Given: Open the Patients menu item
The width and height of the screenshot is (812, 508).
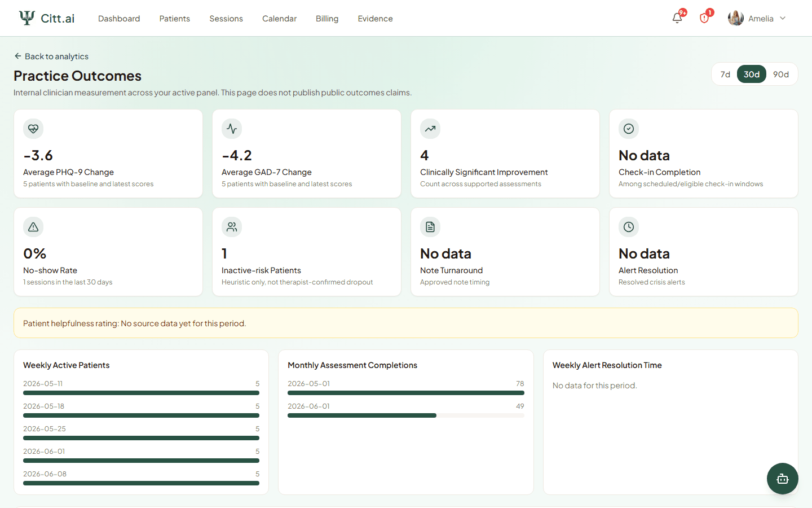Looking at the screenshot, I should [x=175, y=19].
